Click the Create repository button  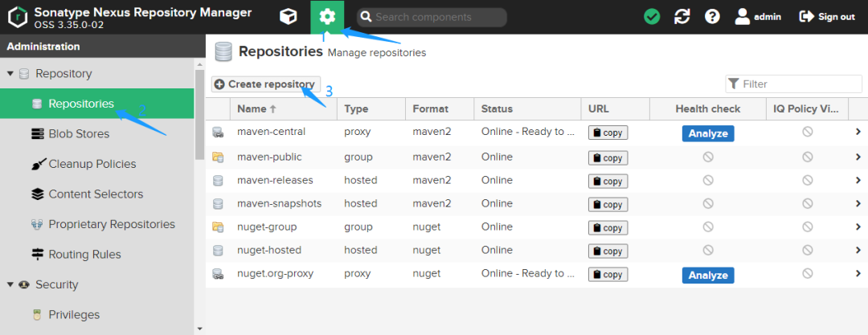pyautogui.click(x=266, y=84)
